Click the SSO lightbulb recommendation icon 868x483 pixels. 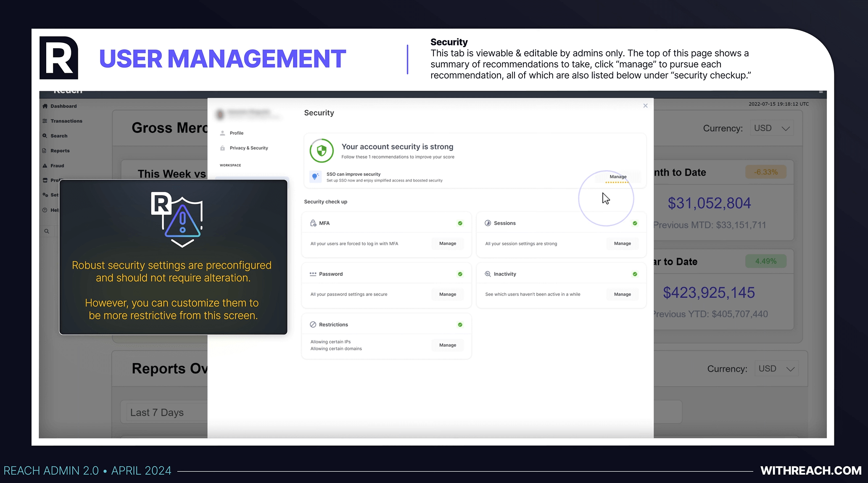click(315, 177)
